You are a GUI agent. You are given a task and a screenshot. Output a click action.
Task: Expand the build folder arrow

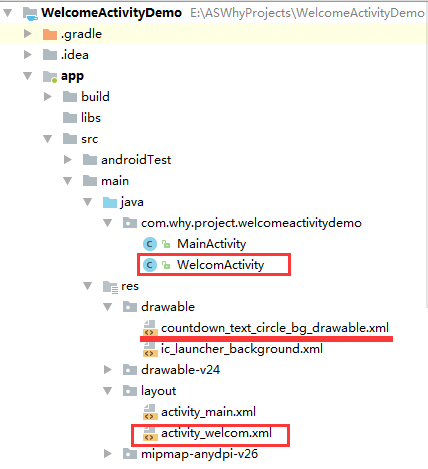[x=48, y=97]
